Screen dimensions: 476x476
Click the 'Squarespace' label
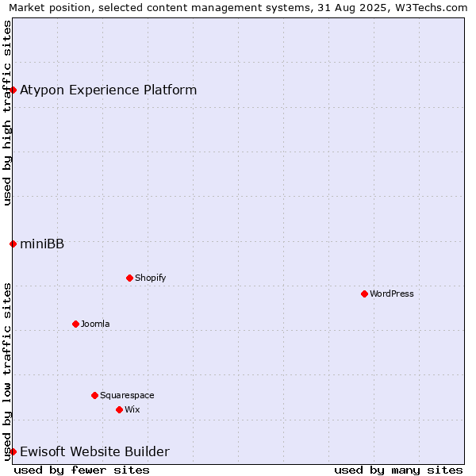[127, 396]
